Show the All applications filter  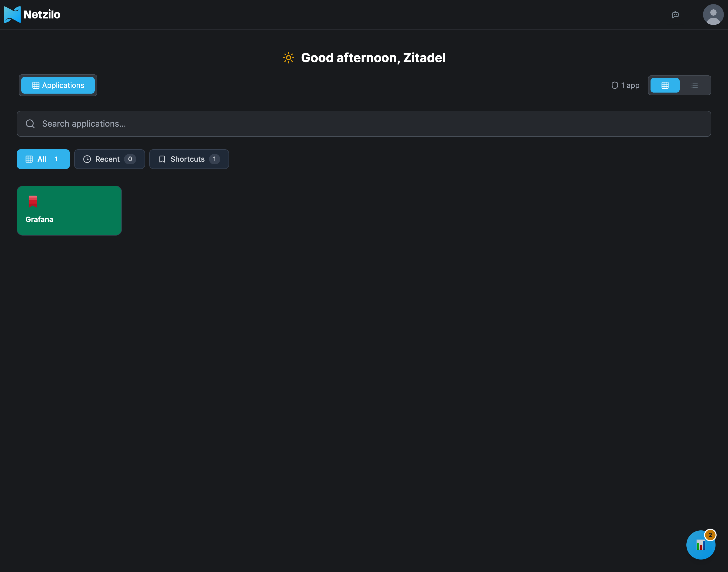pyautogui.click(x=43, y=159)
